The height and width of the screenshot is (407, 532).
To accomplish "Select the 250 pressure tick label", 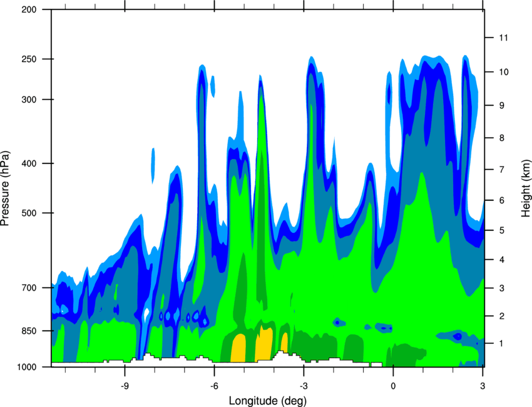I will [29, 59].
